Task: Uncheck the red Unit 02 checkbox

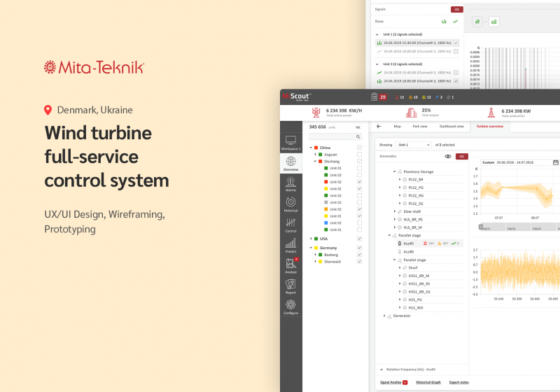Action: (x=359, y=182)
